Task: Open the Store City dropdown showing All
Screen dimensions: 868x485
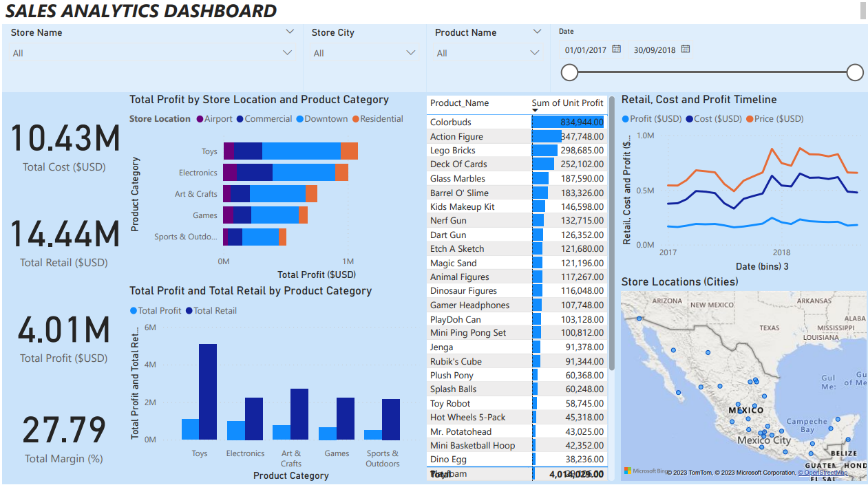Action: 412,52
